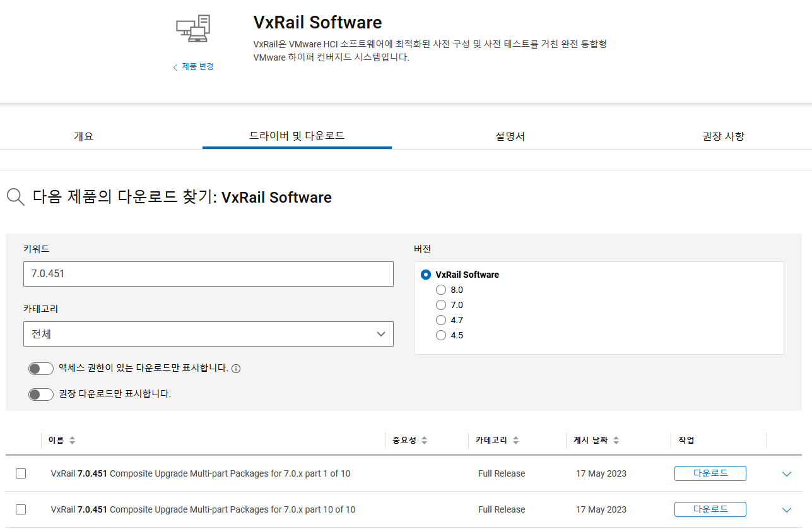The width and height of the screenshot is (812, 529).
Task: Select version 8.0 radio button
Action: [x=441, y=290]
